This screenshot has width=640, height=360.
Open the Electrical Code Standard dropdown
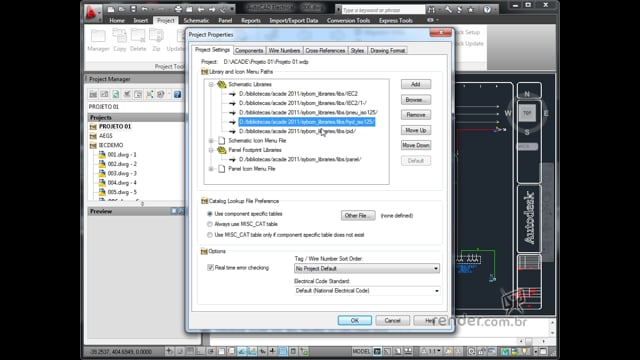[367, 291]
